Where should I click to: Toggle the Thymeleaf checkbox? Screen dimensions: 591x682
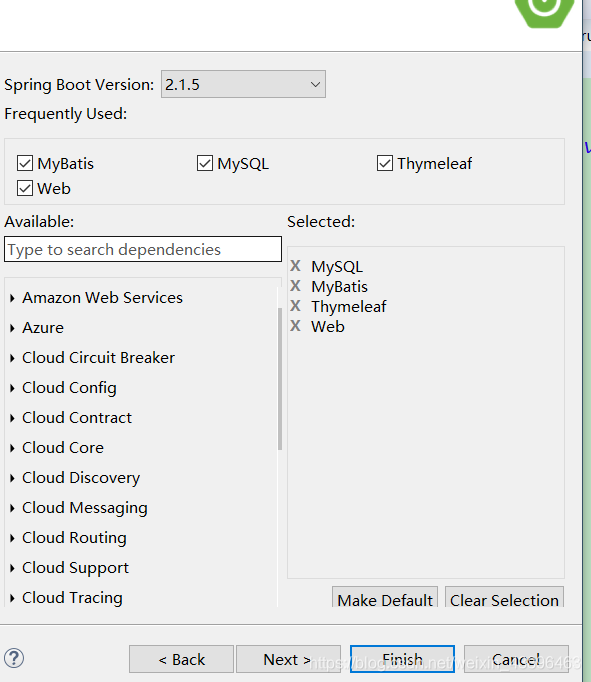click(x=385, y=164)
